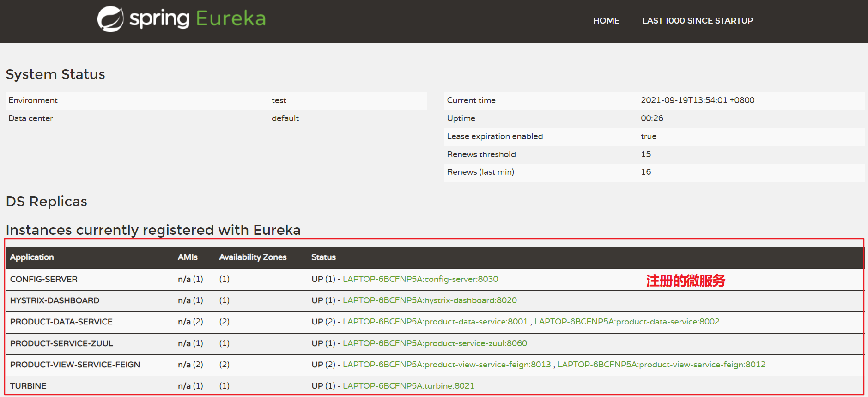This screenshot has width=868, height=397.
Task: Select the PRODUCT-DATA-SERVICE application name
Action: pyautogui.click(x=61, y=322)
